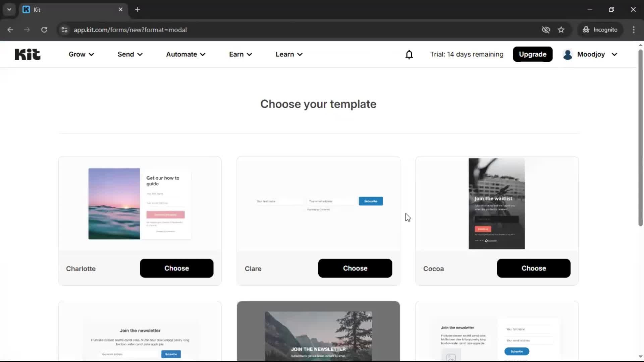Choose the Charlotte template
644x362 pixels.
pyautogui.click(x=176, y=268)
